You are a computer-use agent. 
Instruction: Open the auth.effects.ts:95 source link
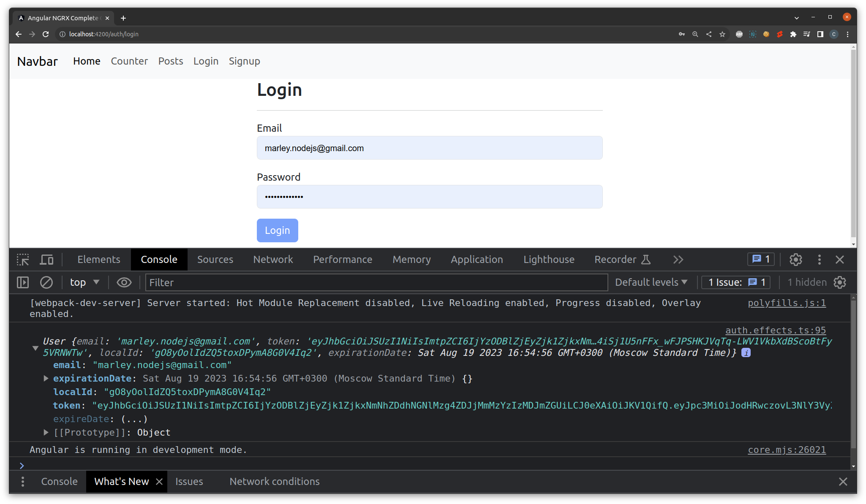pos(775,330)
